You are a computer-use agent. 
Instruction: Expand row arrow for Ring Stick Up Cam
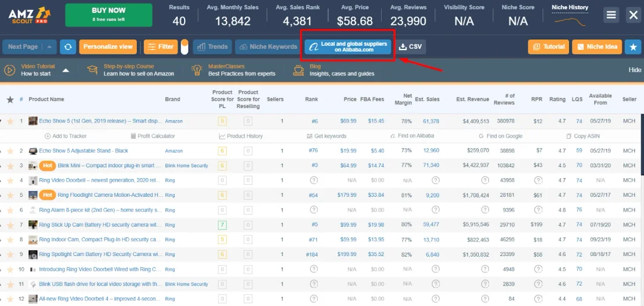[1, 225]
